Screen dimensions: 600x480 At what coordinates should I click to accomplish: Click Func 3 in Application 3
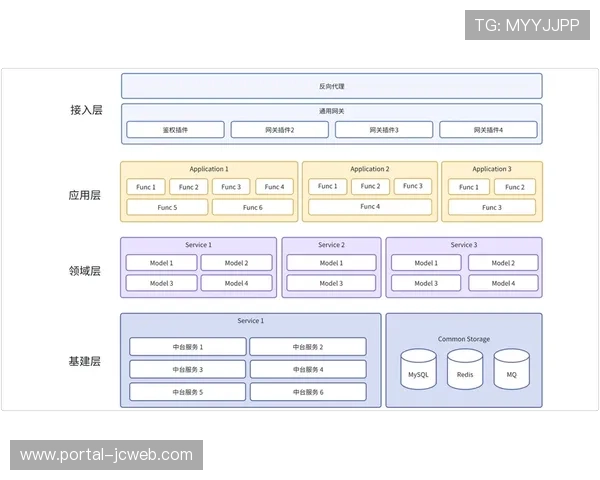491,207
